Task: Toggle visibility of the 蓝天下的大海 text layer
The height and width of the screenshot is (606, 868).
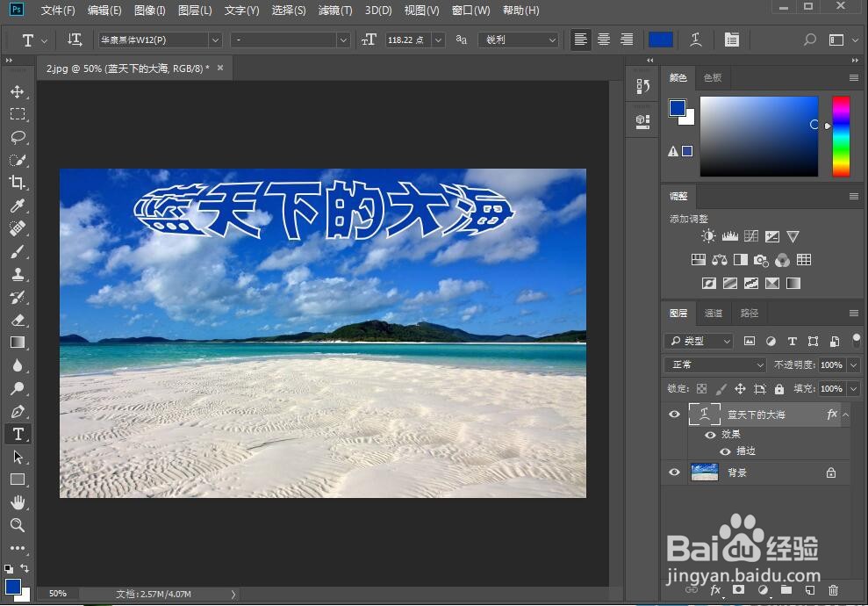Action: click(674, 414)
